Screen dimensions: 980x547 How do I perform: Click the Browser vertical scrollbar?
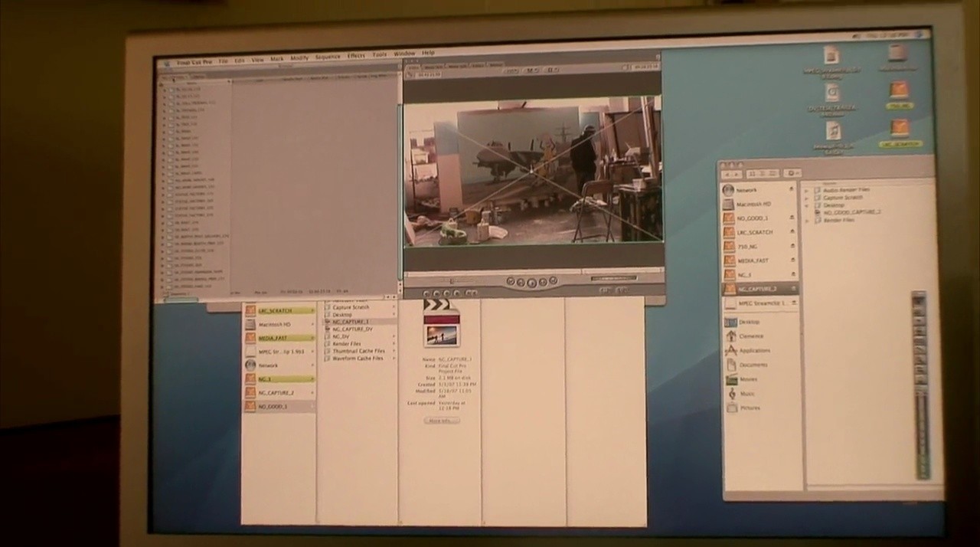(399, 180)
